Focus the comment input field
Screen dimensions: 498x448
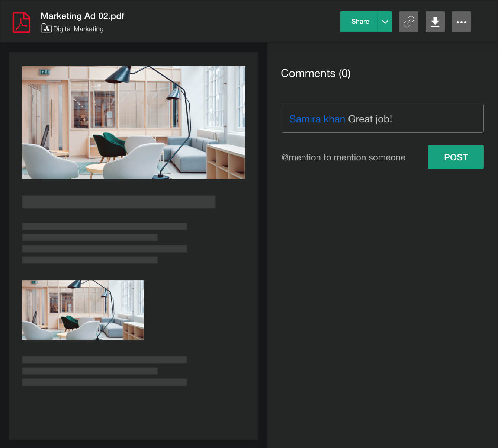point(383,118)
